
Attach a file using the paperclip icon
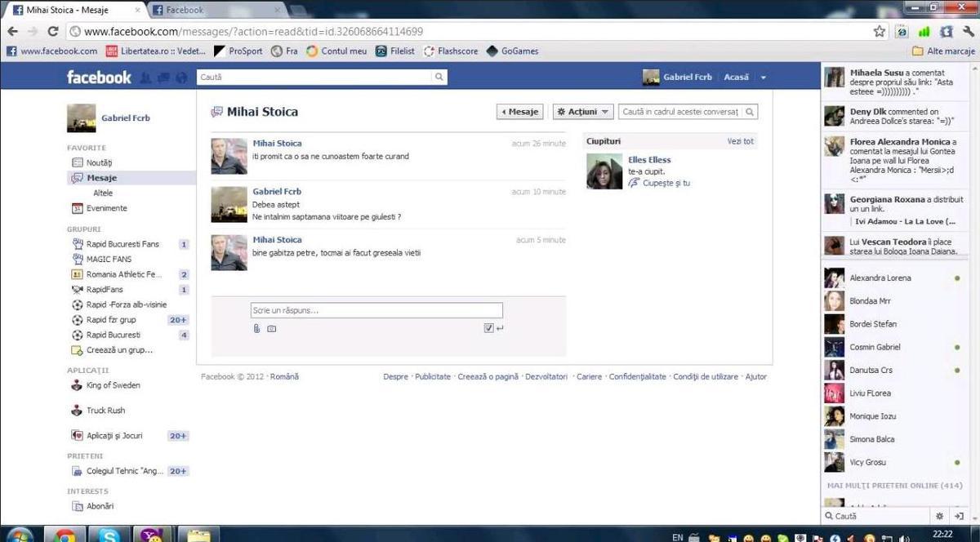[x=256, y=328]
